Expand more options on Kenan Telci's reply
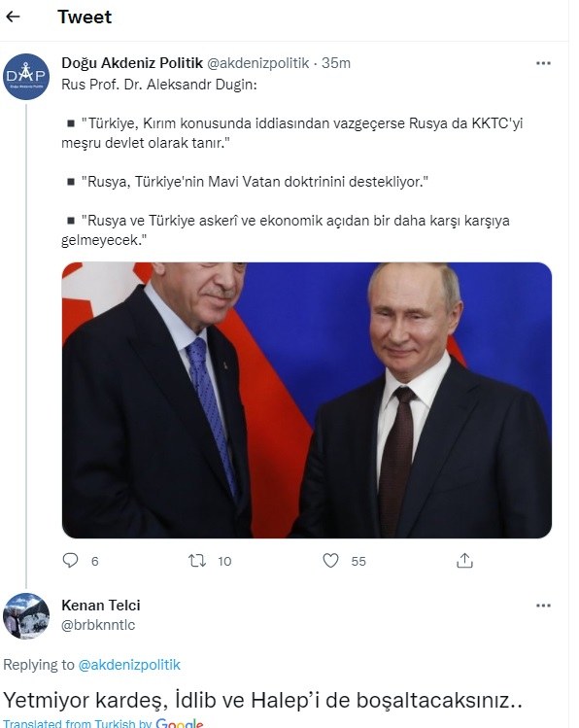Screen dimensions: 579x728 [x=543, y=606]
